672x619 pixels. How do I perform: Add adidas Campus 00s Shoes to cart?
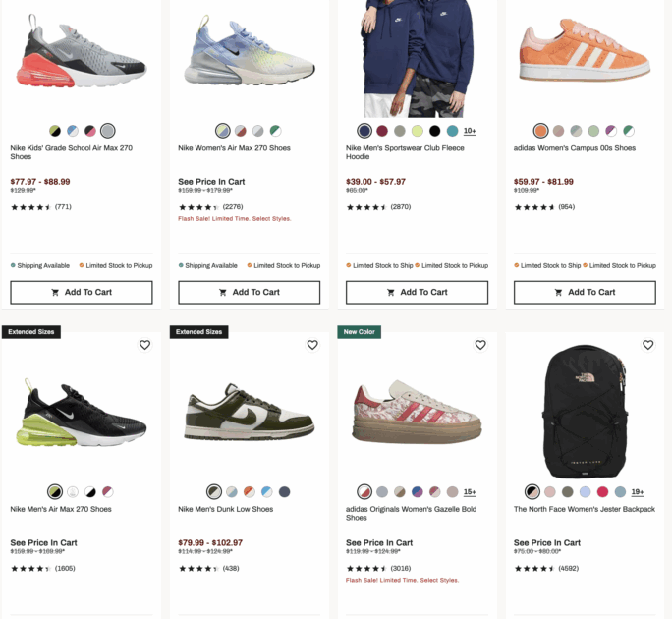click(586, 292)
